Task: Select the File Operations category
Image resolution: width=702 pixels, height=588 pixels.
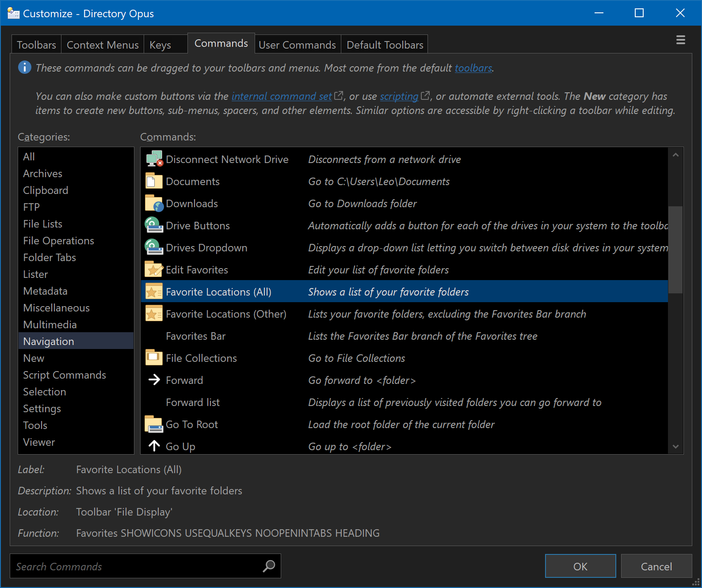Action: coord(58,241)
